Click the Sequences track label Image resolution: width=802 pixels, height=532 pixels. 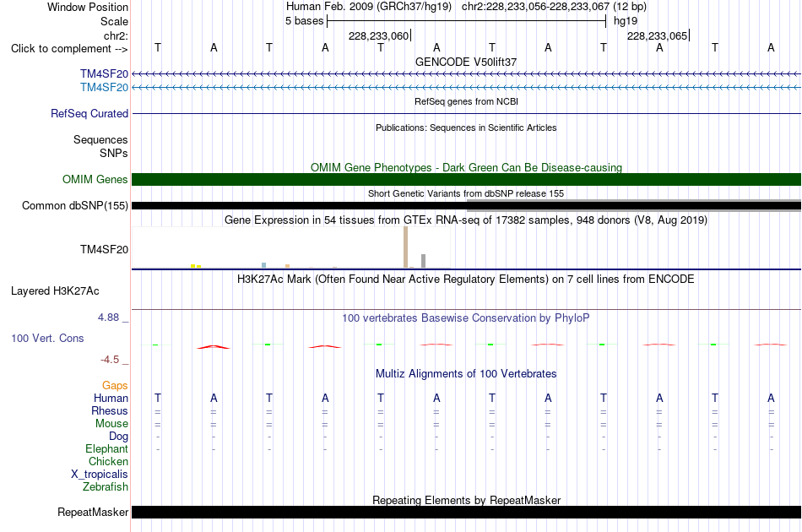(x=100, y=139)
